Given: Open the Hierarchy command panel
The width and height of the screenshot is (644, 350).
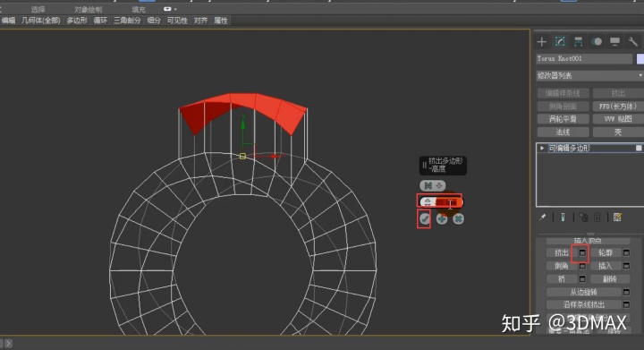Looking at the screenshot, I should click(x=579, y=41).
